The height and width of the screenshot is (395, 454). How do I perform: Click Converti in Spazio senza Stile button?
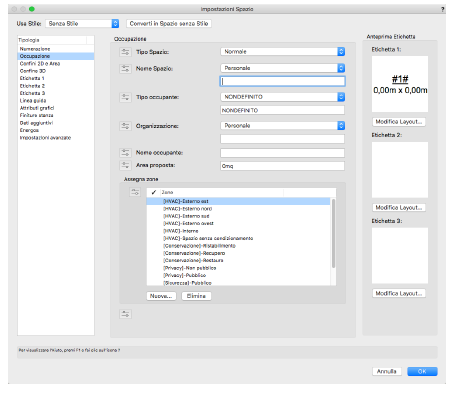point(169,24)
